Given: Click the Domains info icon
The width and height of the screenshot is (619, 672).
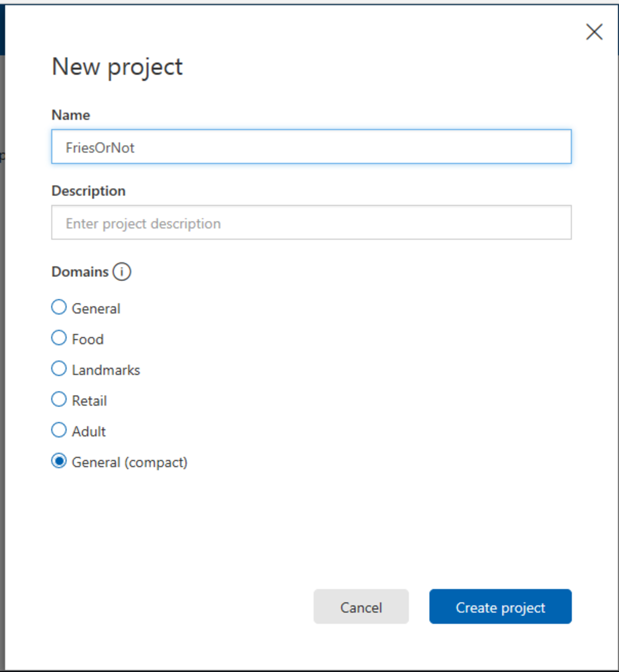Looking at the screenshot, I should pyautogui.click(x=122, y=272).
